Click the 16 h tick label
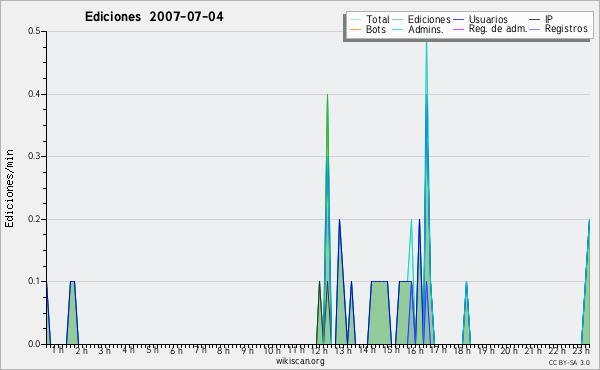600x370 pixels. (414, 350)
